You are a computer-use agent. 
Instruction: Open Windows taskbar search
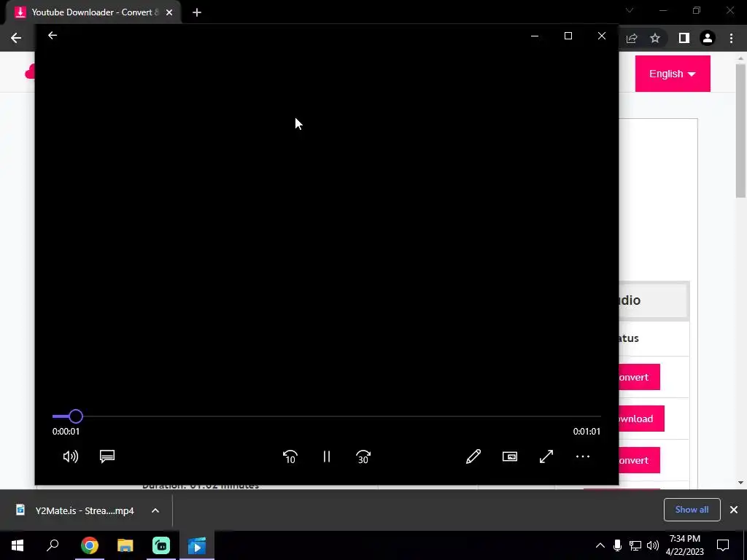click(53, 545)
